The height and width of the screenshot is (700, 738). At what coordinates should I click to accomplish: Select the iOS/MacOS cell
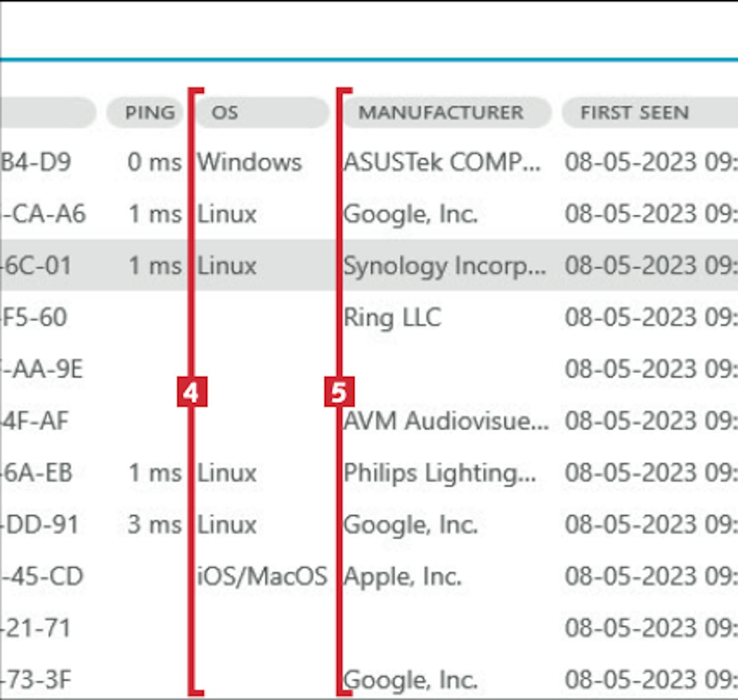coord(262,577)
